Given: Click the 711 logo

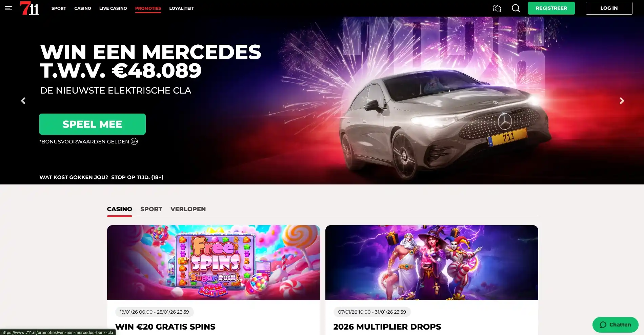Looking at the screenshot, I should (x=29, y=8).
